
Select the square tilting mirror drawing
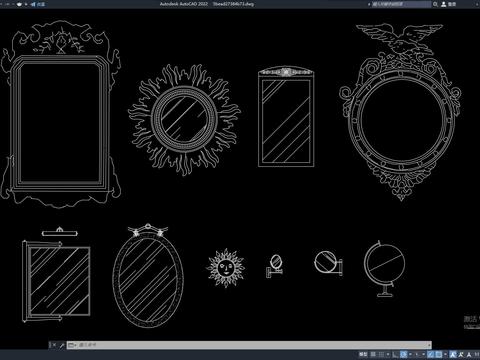point(56,282)
